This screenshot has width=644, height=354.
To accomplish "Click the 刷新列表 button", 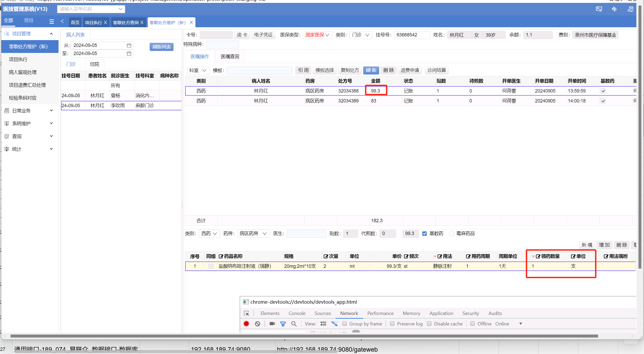I will [161, 47].
